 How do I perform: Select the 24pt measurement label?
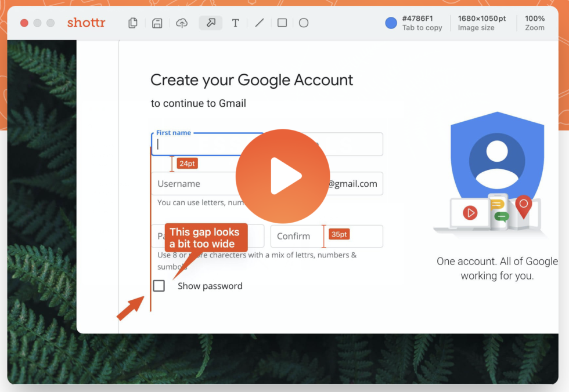(x=187, y=164)
